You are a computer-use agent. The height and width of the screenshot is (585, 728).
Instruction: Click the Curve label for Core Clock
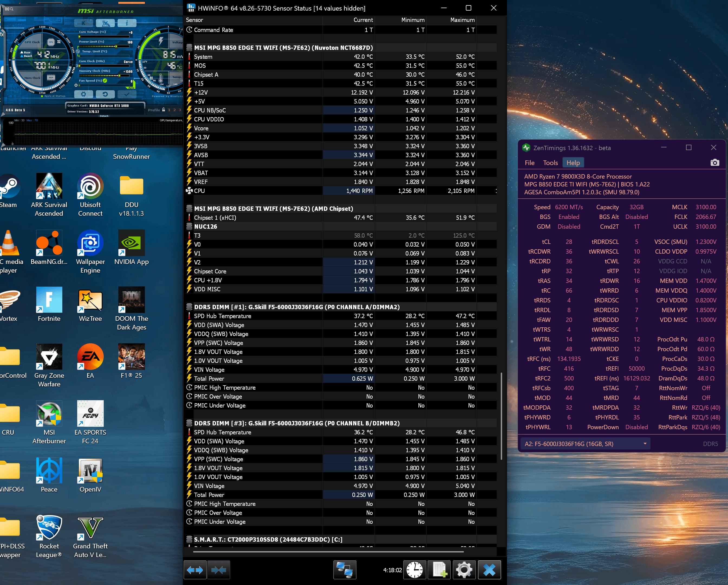tap(128, 62)
